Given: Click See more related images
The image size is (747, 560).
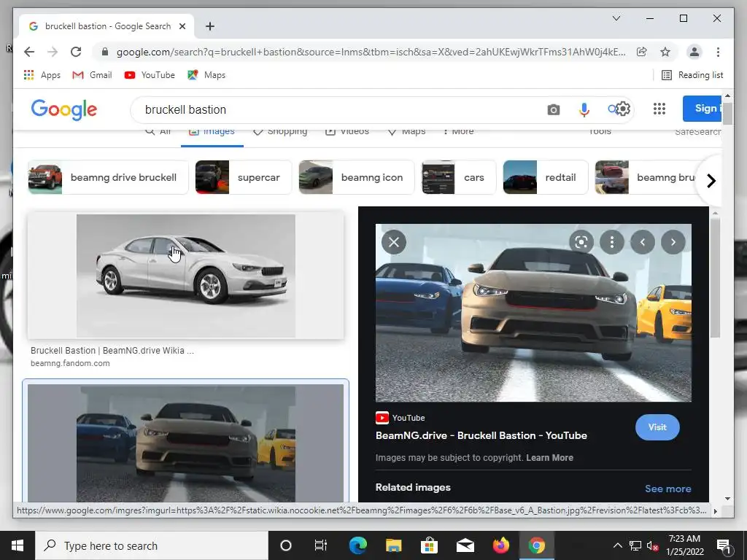Looking at the screenshot, I should (668, 489).
